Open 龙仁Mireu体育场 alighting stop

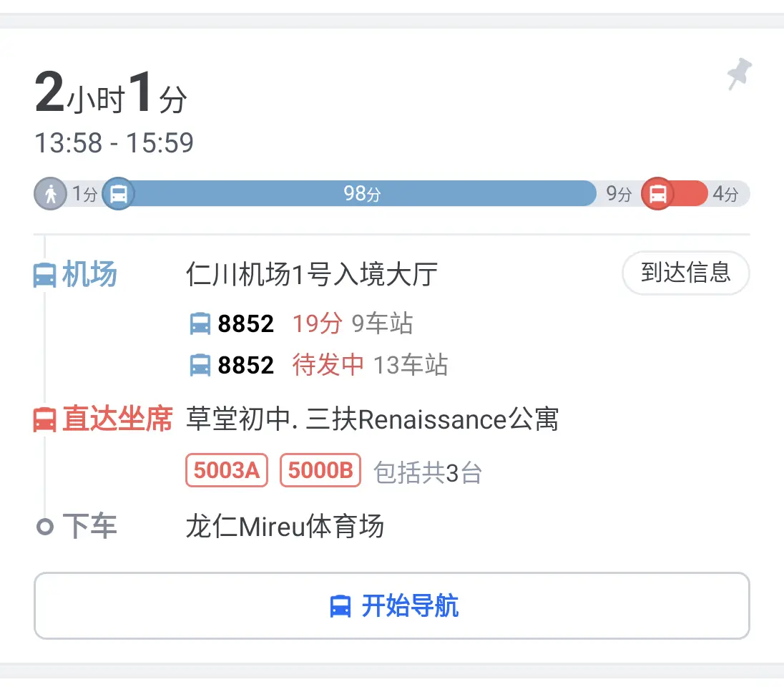(285, 527)
